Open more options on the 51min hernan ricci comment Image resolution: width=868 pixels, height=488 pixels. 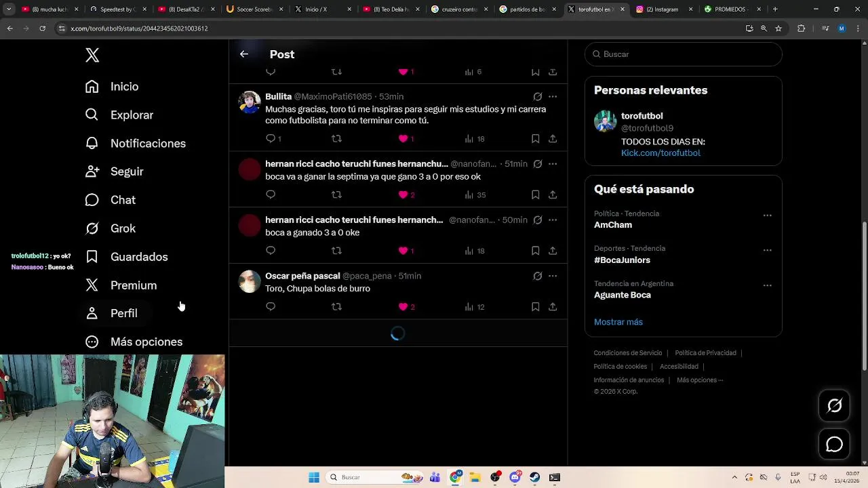(553, 164)
